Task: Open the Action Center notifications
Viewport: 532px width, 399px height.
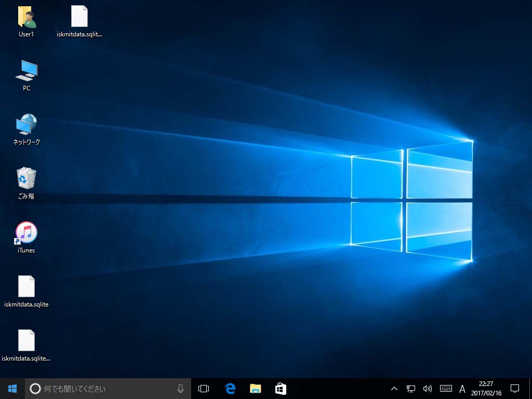Action: [515, 389]
